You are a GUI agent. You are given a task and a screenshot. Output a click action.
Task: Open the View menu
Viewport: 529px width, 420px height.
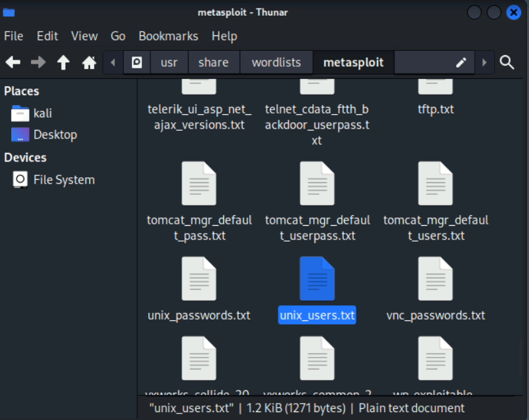click(x=84, y=36)
